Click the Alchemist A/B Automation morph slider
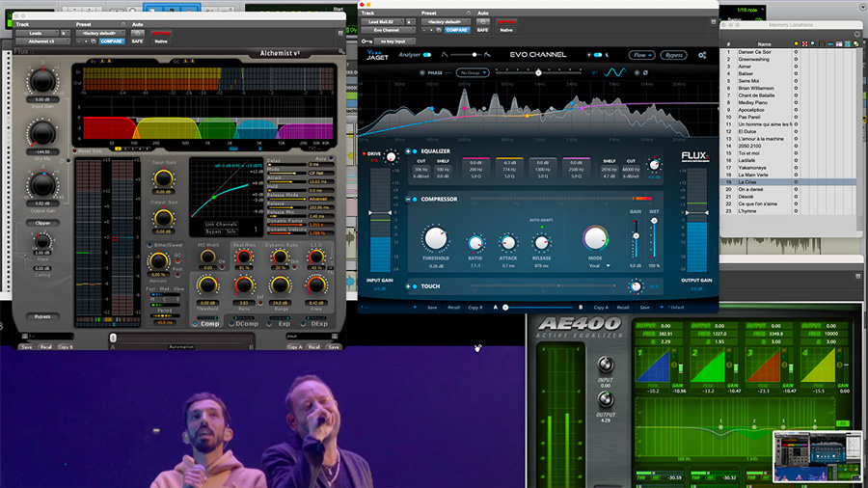Screen dimensions: 868x488 182,339
